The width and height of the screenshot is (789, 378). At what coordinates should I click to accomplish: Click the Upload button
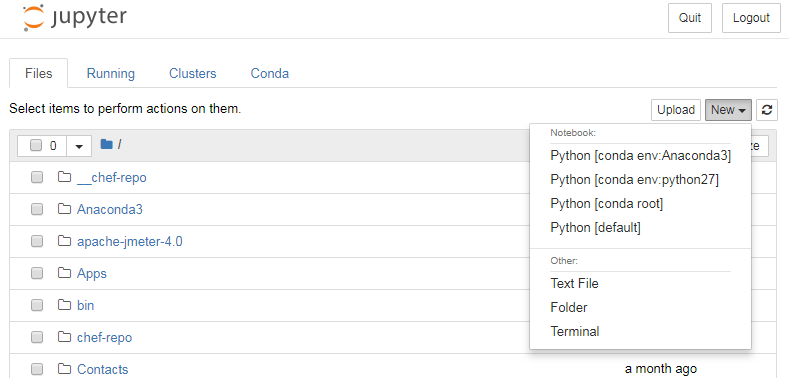pos(676,110)
